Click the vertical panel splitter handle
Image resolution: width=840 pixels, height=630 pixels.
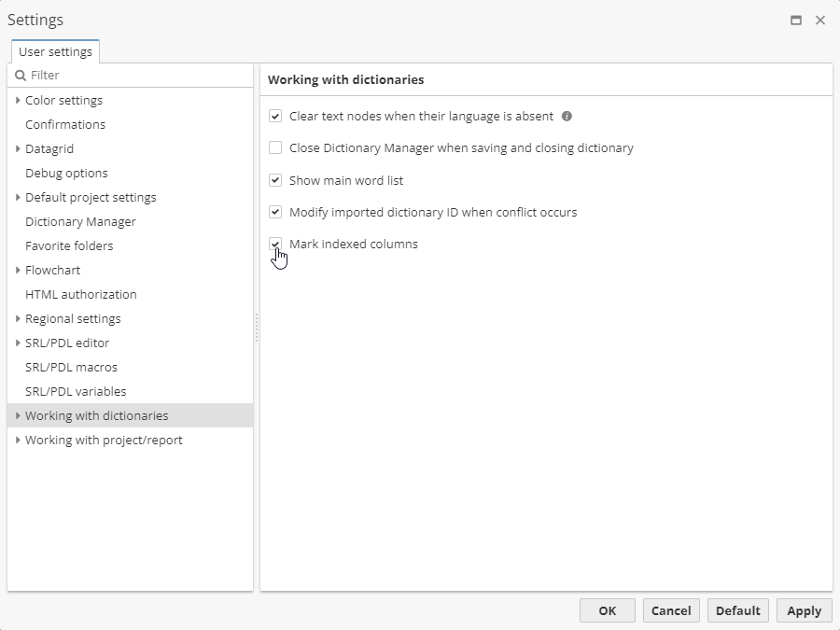257,327
